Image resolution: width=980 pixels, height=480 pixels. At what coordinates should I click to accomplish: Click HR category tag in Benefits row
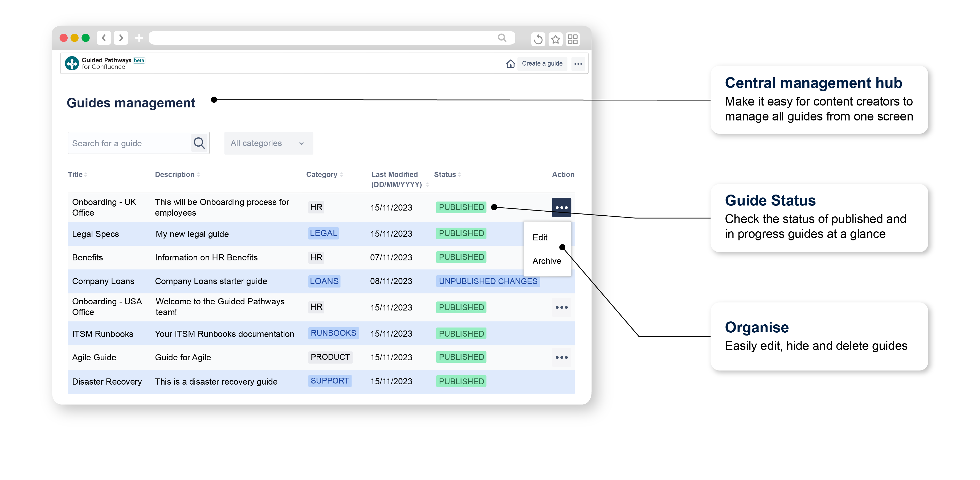coord(316,257)
